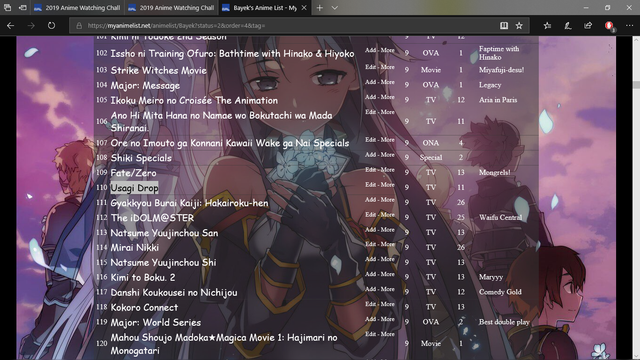Click Add for Danshi Koukousei no Nichijou
The width and height of the screenshot is (640, 360).
click(370, 289)
